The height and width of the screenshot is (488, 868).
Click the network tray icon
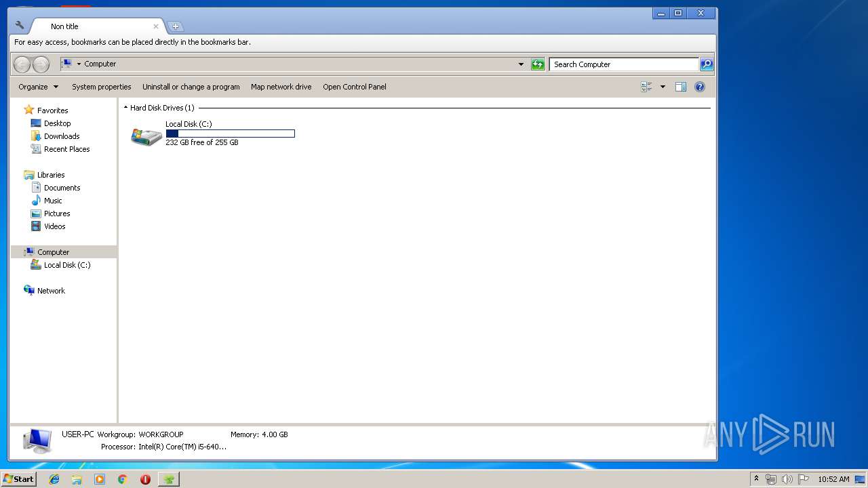pyautogui.click(x=771, y=479)
